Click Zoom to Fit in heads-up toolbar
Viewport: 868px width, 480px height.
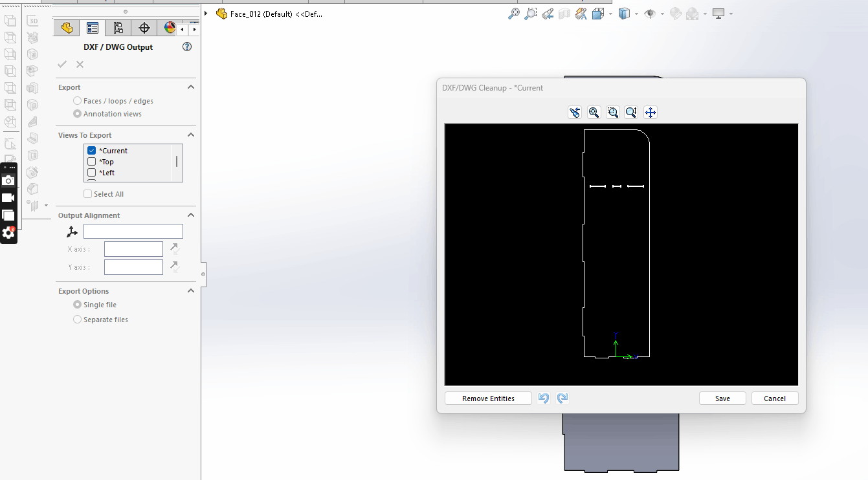(x=513, y=14)
